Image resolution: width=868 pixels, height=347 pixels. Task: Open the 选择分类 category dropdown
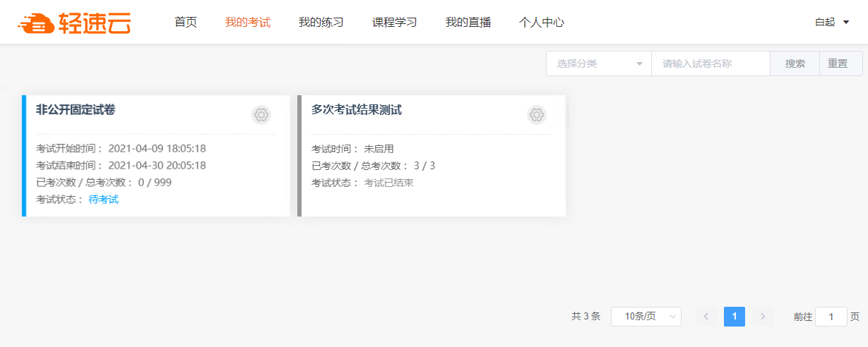coord(599,63)
